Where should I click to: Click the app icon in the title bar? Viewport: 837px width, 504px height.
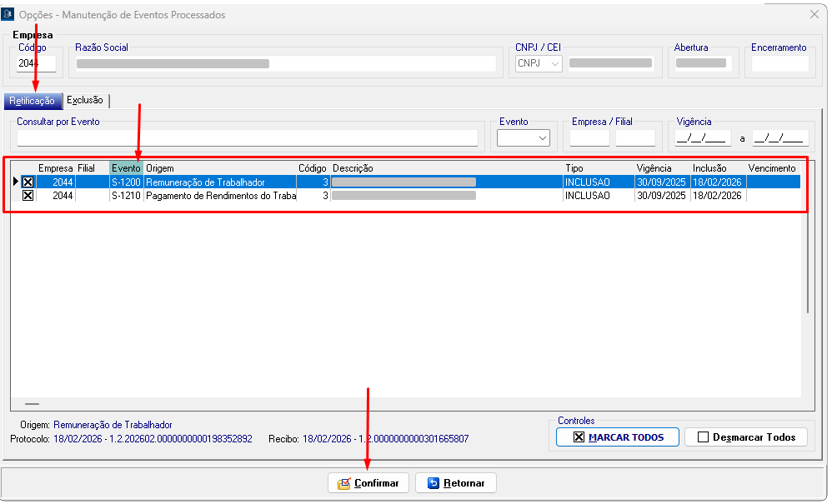pos(8,14)
